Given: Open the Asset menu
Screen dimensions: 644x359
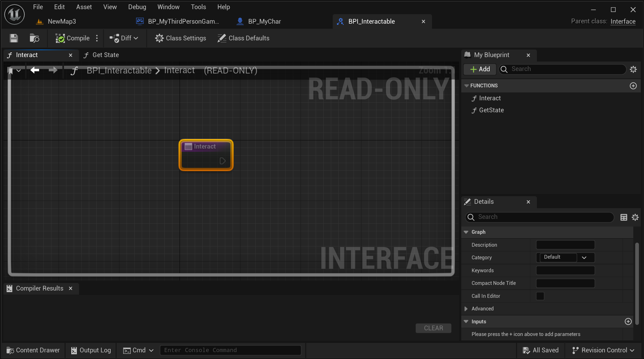Looking at the screenshot, I should 84,7.
